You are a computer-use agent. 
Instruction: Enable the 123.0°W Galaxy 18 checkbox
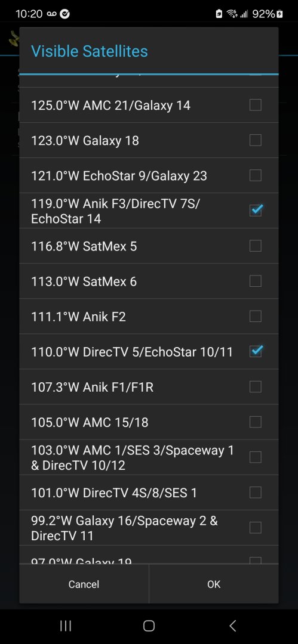pyautogui.click(x=256, y=141)
